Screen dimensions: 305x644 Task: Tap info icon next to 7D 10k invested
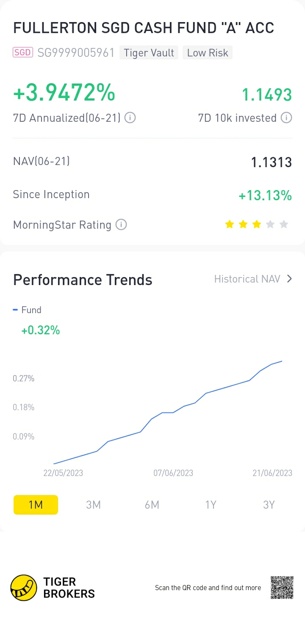(287, 118)
